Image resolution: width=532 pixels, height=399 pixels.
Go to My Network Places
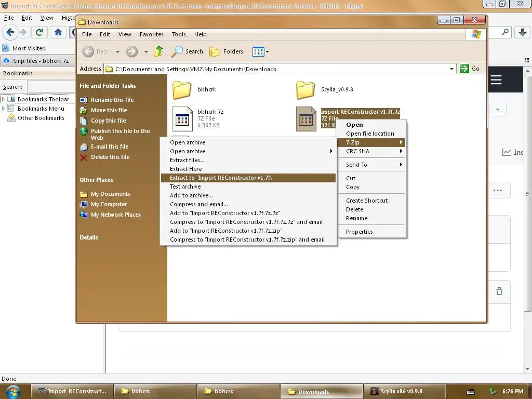pos(115,215)
